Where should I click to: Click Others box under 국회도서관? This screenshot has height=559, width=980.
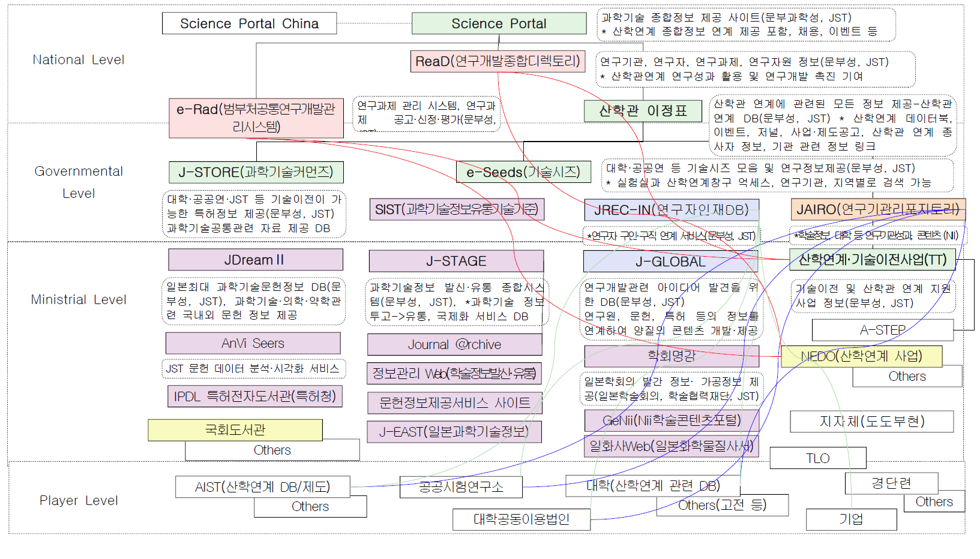(x=272, y=450)
